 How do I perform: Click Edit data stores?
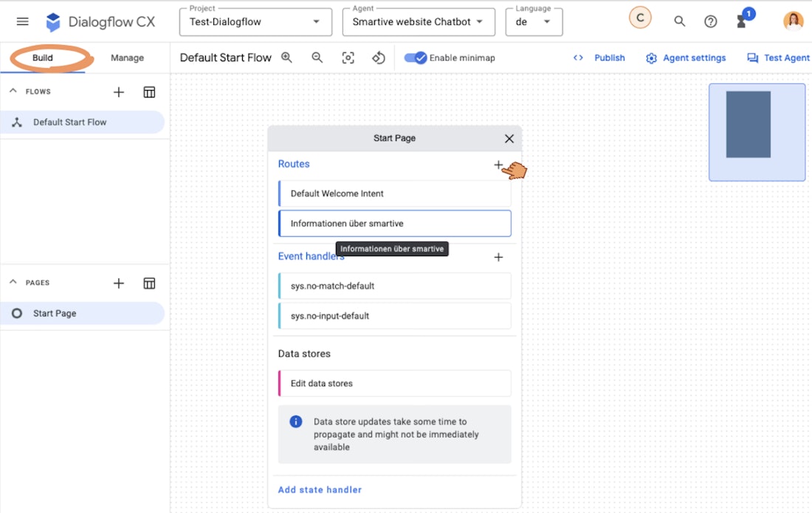(x=395, y=383)
